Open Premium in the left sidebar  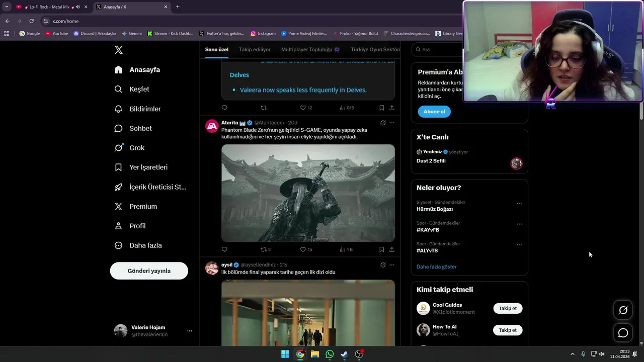136,206
